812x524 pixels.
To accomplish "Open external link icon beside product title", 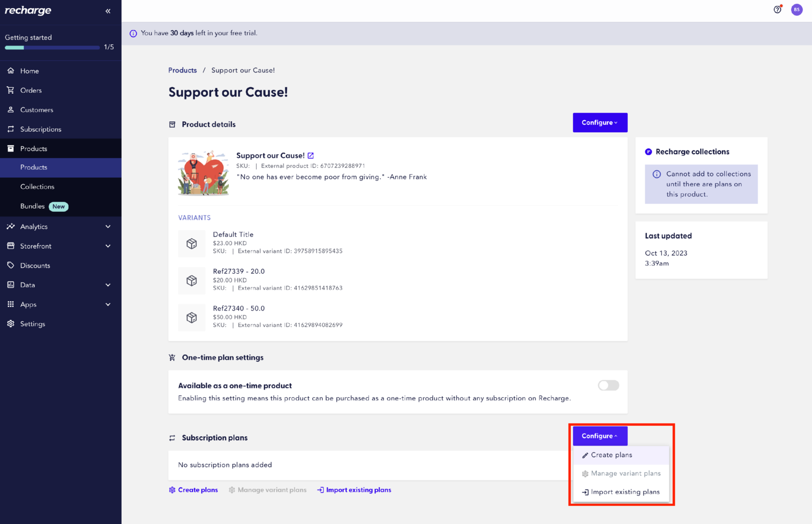I will pyautogui.click(x=311, y=155).
